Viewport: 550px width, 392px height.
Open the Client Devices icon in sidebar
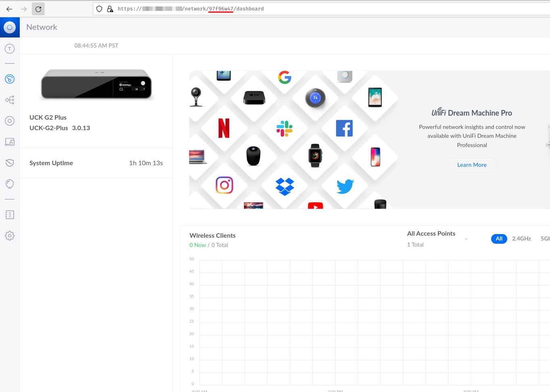point(10,142)
